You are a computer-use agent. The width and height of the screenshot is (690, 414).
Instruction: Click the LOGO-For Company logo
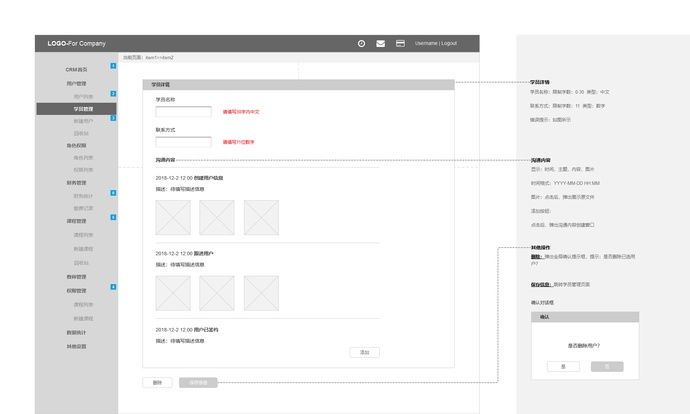pyautogui.click(x=76, y=44)
